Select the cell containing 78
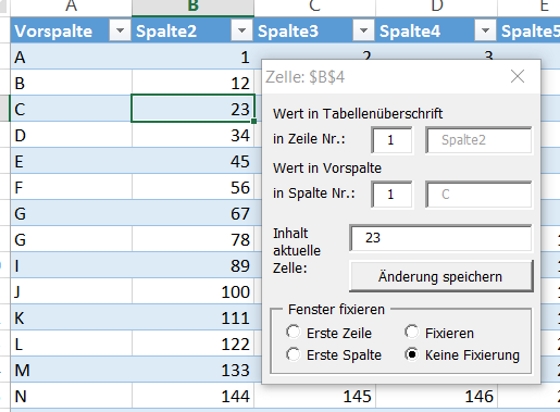This screenshot has width=560, height=412. (193, 239)
